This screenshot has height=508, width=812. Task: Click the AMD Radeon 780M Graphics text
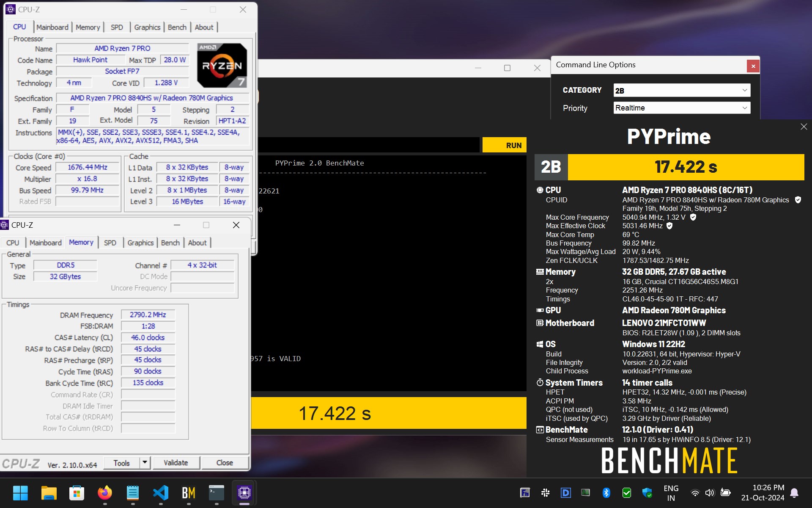[674, 310]
